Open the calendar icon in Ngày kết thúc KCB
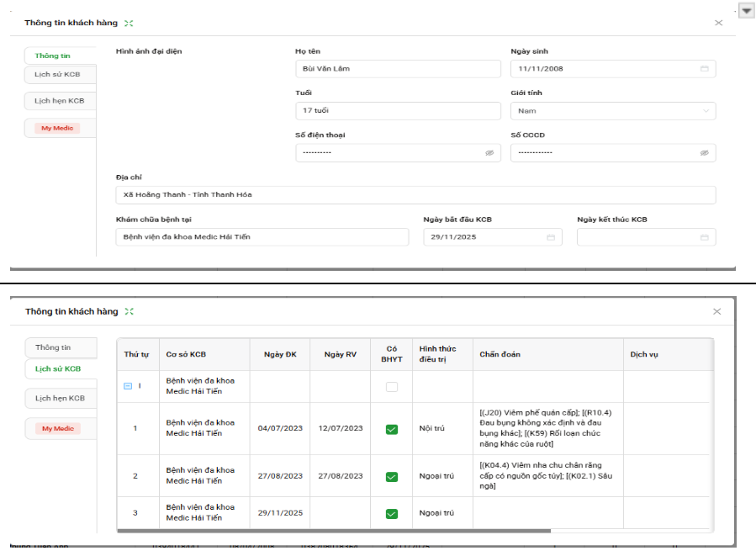Image resolution: width=756 pixels, height=556 pixels. point(705,237)
